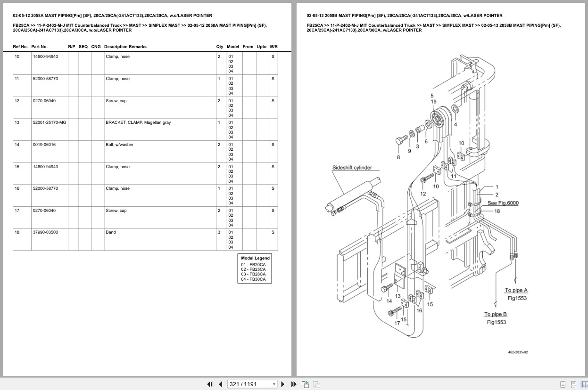
Task: Click the go-forward view icon
Action: pyautogui.click(x=316, y=384)
